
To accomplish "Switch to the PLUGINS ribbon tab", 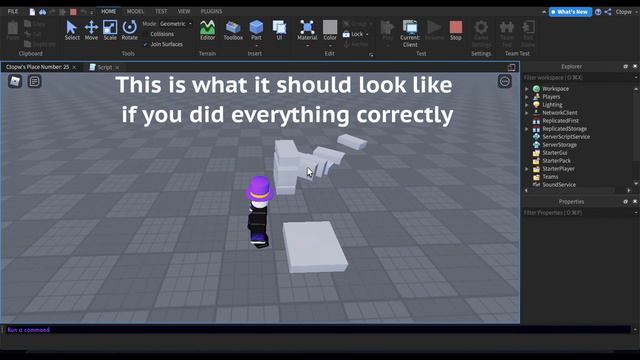I will pos(211,11).
